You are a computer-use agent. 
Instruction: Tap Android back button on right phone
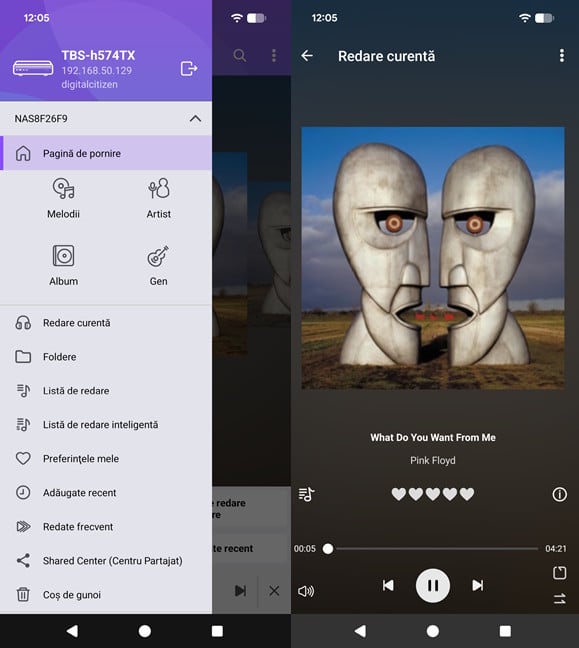click(360, 631)
